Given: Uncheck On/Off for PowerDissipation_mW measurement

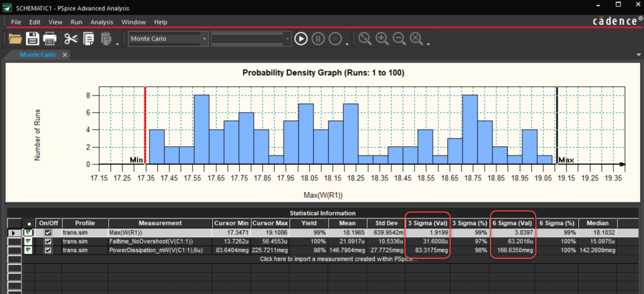Looking at the screenshot, I should click(48, 250).
